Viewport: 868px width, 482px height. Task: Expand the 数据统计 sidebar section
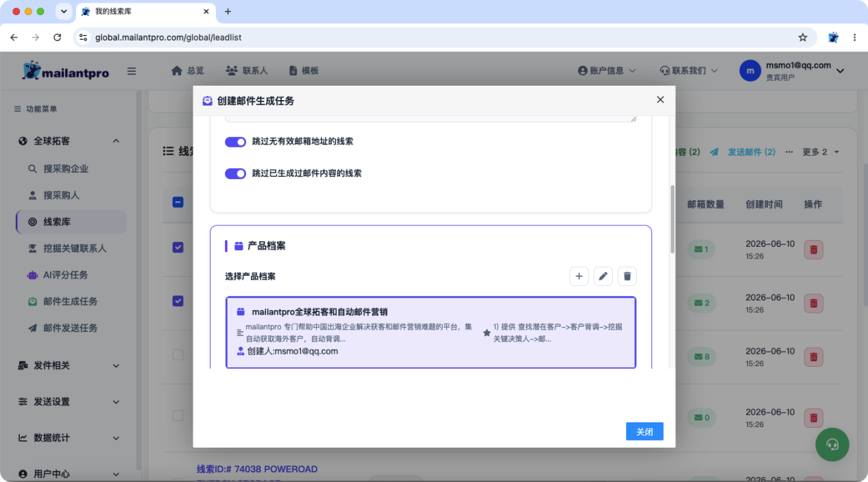coord(69,438)
